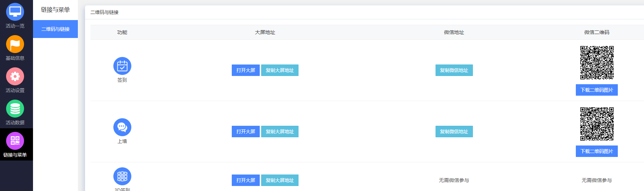Open the 活动设置 gear icon
The image size is (644, 191).
tap(15, 76)
